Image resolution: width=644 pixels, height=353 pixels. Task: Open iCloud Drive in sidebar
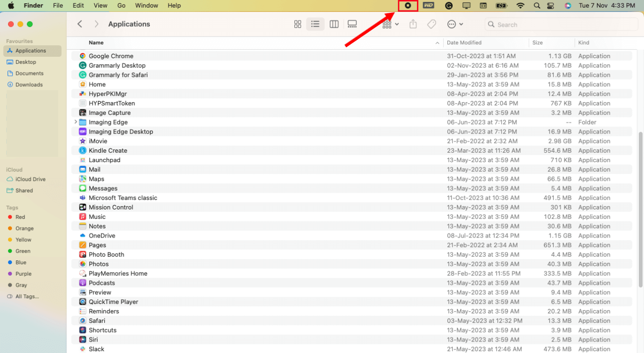(32, 179)
